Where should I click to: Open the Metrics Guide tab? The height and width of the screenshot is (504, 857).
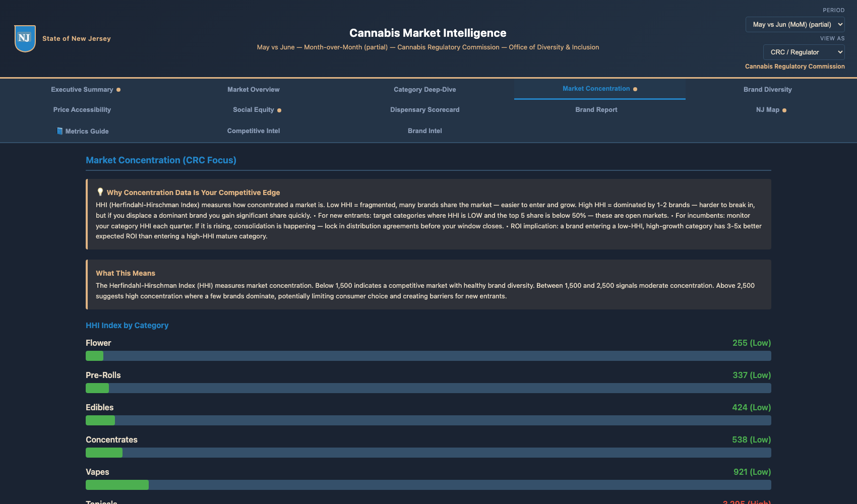coord(82,131)
